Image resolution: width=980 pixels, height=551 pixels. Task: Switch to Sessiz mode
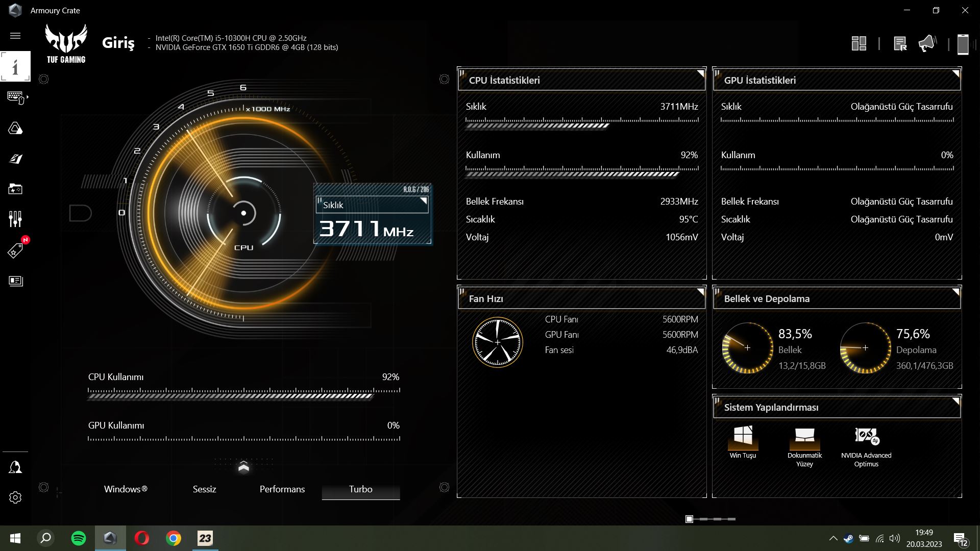(204, 489)
